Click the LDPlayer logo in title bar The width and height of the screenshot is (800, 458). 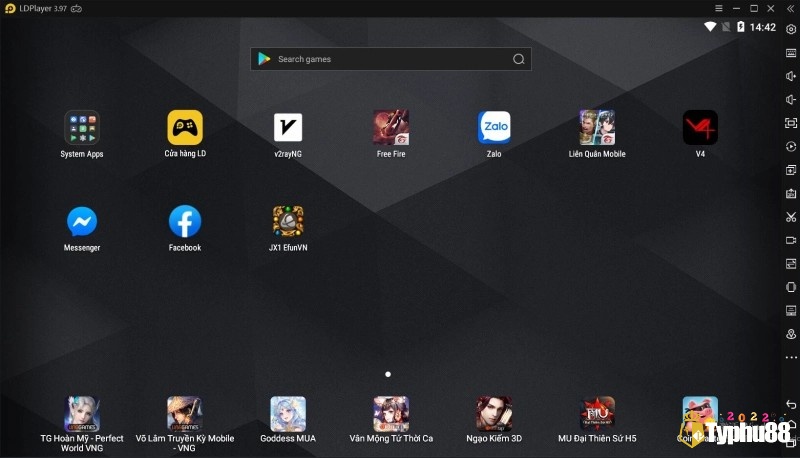10,9
